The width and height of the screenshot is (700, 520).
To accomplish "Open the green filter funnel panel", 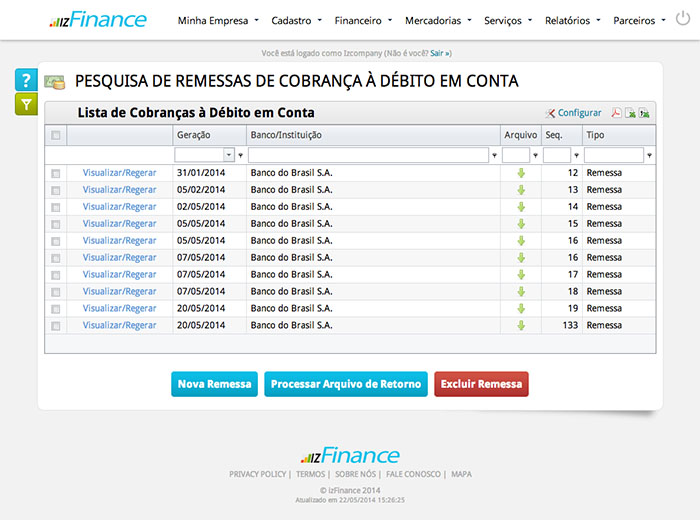I will (27, 103).
